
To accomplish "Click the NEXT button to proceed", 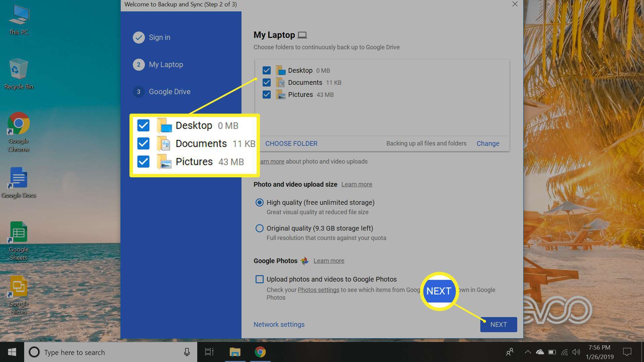I will coord(498,324).
